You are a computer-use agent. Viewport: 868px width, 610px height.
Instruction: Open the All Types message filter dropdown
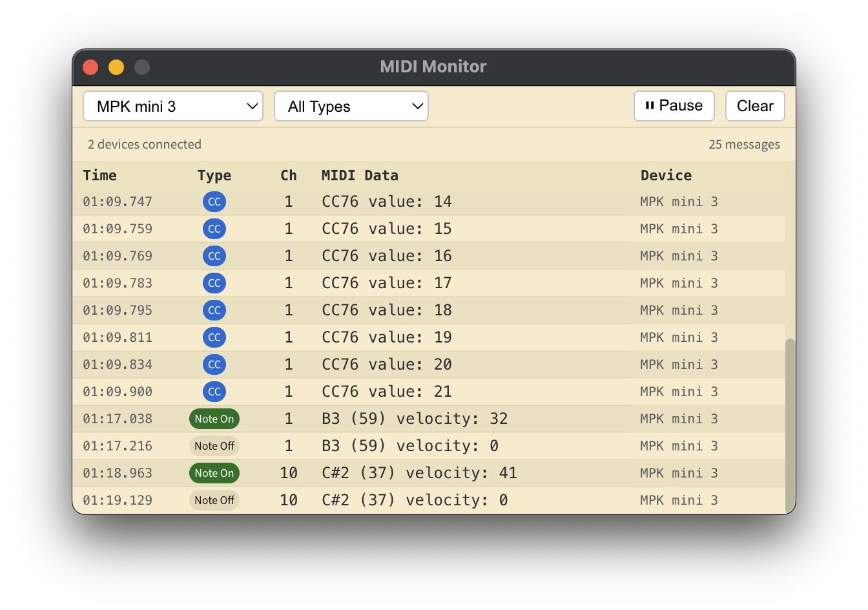click(351, 106)
